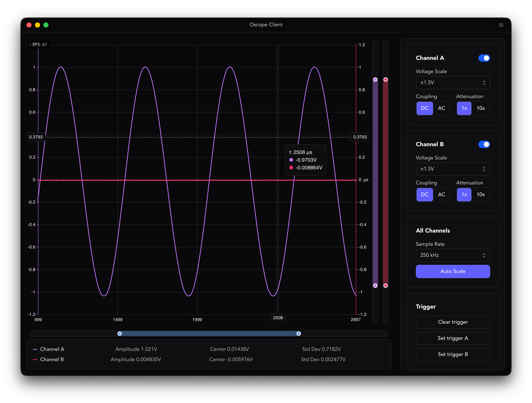Image resolution: width=532 pixels, height=403 pixels.
Task: Select AC coupling for Channel A
Action: 441,108
